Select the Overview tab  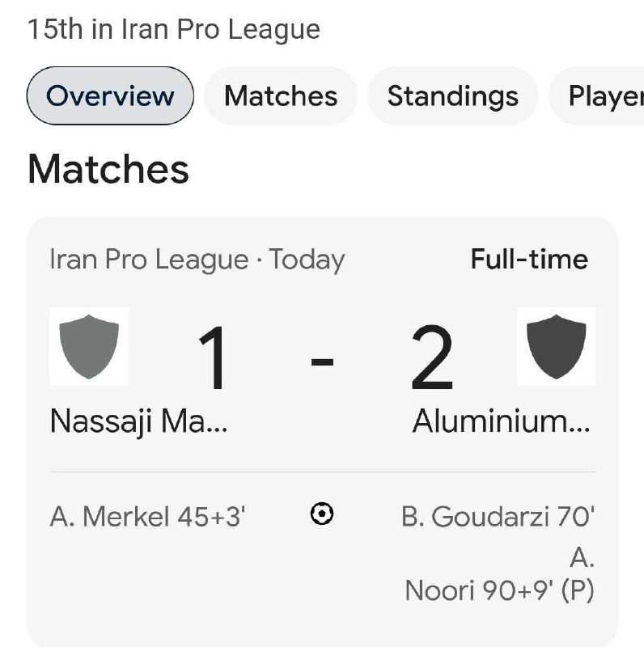[110, 95]
